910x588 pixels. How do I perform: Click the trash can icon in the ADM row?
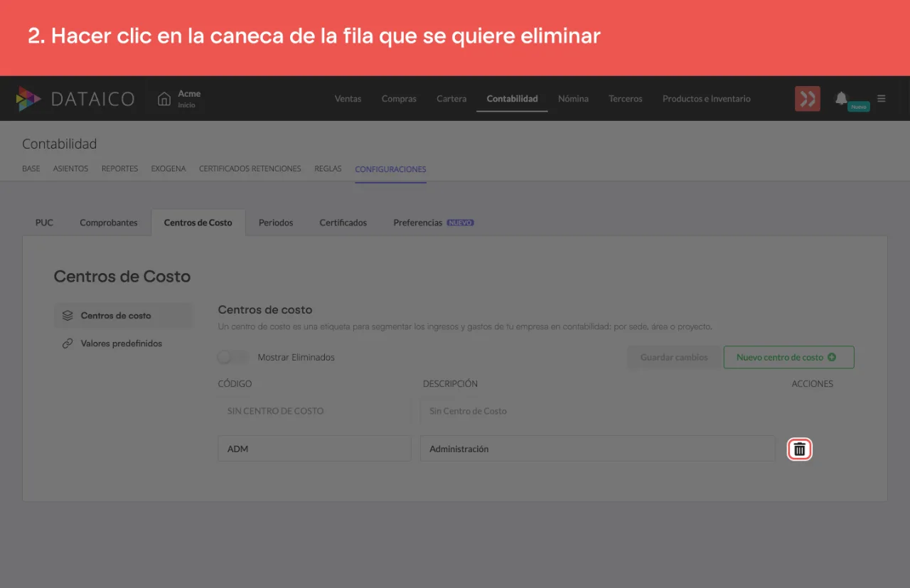tap(799, 449)
